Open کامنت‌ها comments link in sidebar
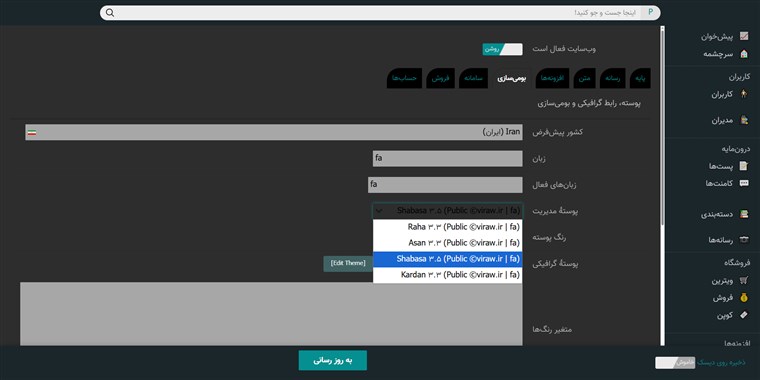 point(719,183)
